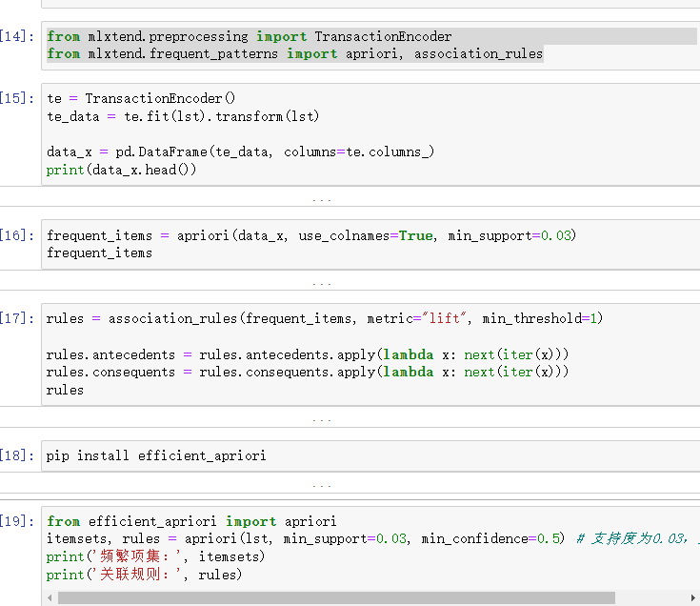The width and height of the screenshot is (700, 606).
Task: Click print line with '频繁项集:'
Action: point(156,556)
